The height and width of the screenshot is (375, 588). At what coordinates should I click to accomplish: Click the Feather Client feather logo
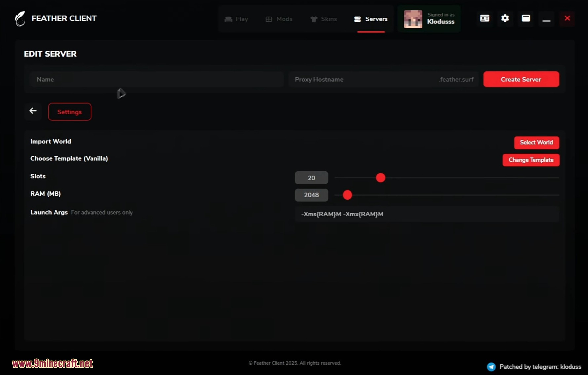tap(19, 18)
